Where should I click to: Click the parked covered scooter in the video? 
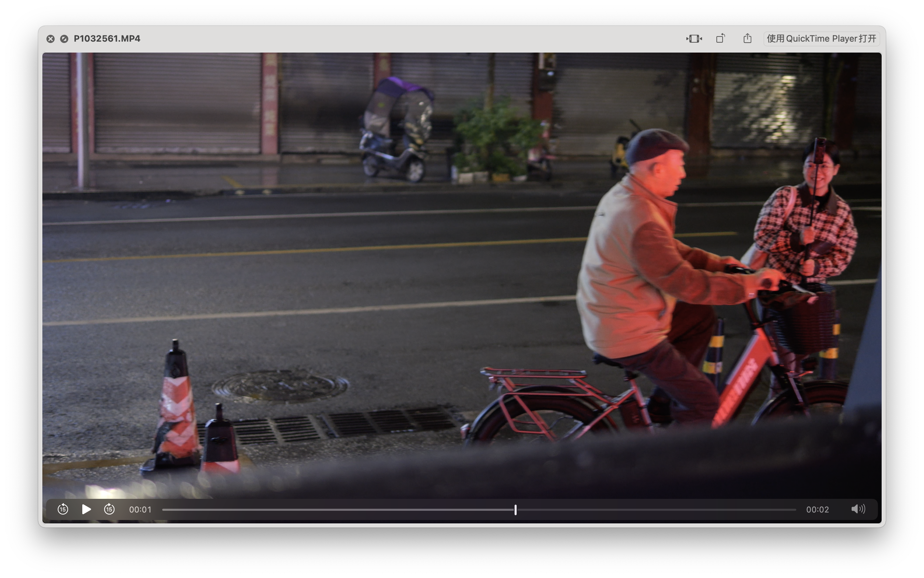(x=396, y=130)
